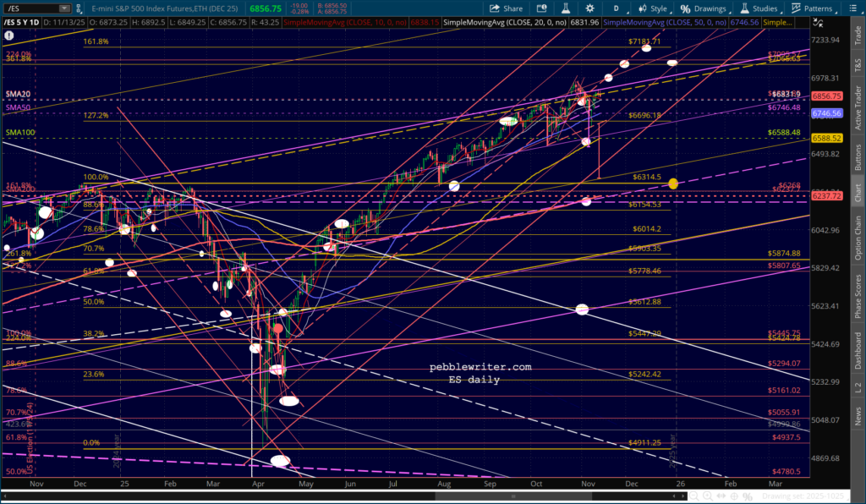Click the Share button
Image resolution: width=866 pixels, height=504 pixels.
506,8
